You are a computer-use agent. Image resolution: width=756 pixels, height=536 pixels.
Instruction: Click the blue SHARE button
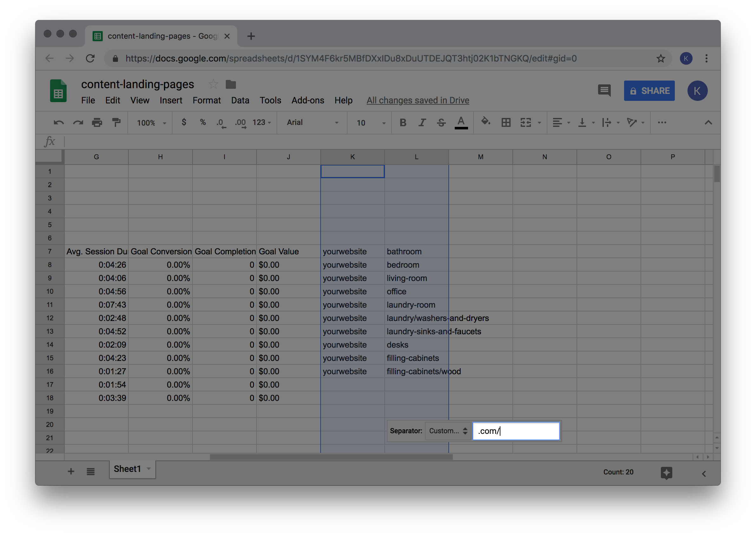[649, 91]
